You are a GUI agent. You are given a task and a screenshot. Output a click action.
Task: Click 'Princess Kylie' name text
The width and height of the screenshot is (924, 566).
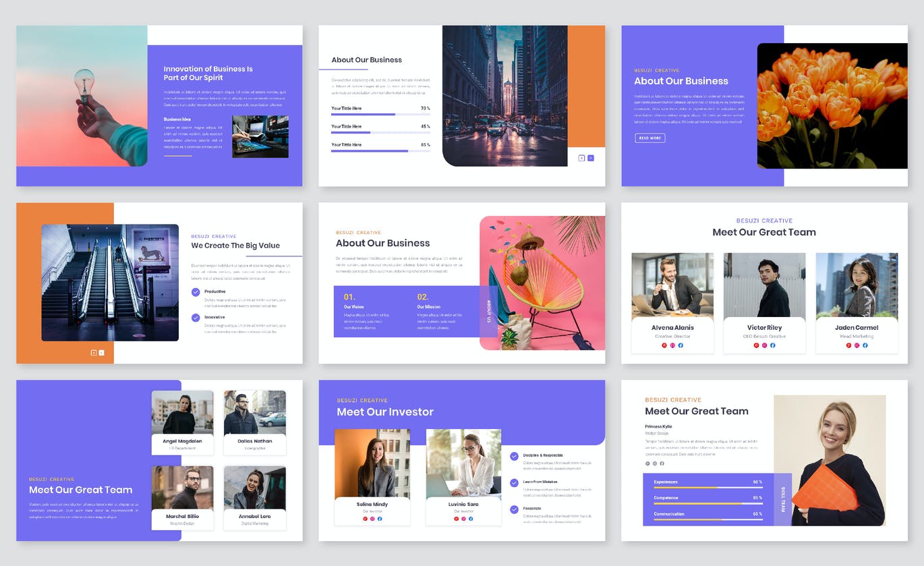[x=658, y=426]
